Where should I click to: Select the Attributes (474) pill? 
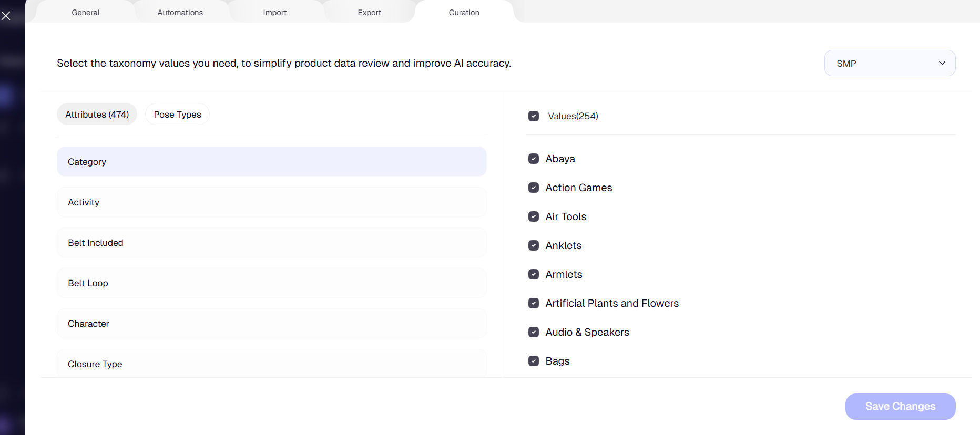click(97, 115)
